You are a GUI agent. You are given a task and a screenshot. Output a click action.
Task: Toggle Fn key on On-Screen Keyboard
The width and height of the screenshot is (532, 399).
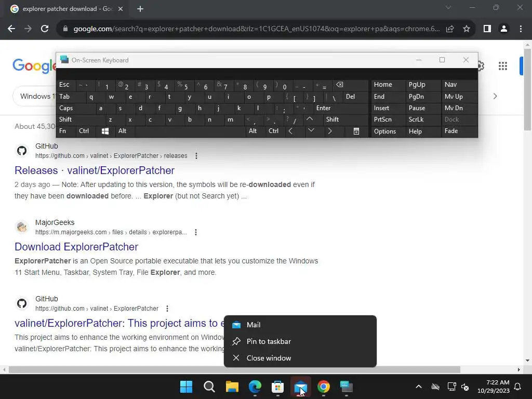pyautogui.click(x=66, y=131)
